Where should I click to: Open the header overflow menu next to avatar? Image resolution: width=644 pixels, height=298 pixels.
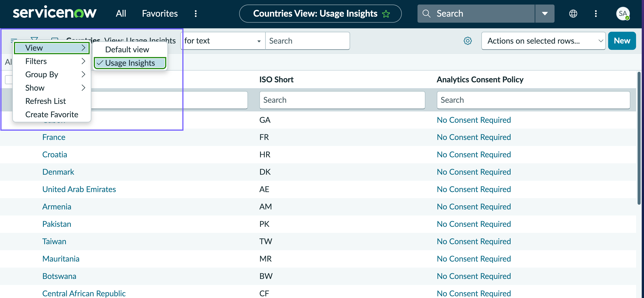point(596,14)
